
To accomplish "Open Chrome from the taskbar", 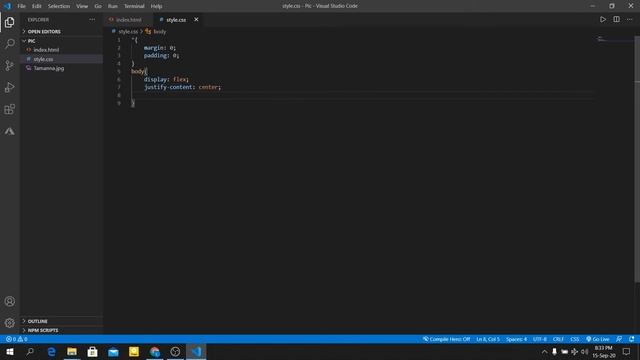I will 155,351.
